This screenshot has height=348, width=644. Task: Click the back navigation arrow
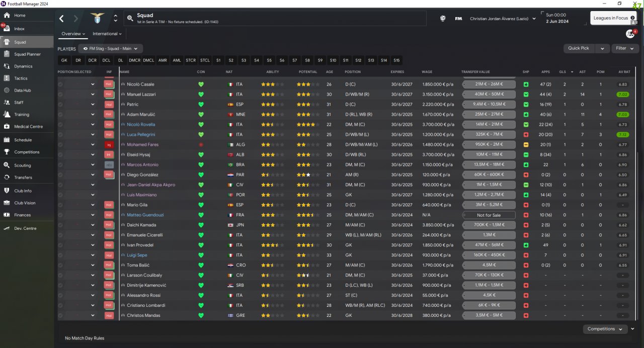[x=61, y=19]
